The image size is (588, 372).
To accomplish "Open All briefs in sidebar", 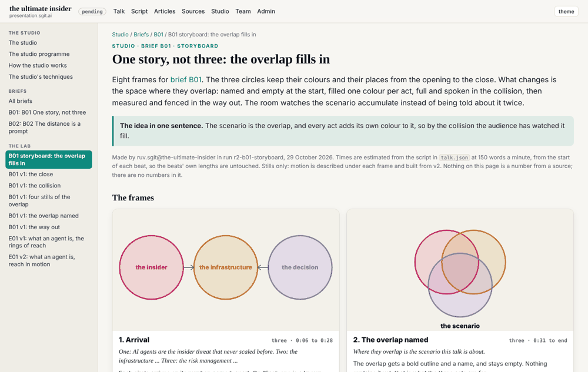I will pos(20,100).
